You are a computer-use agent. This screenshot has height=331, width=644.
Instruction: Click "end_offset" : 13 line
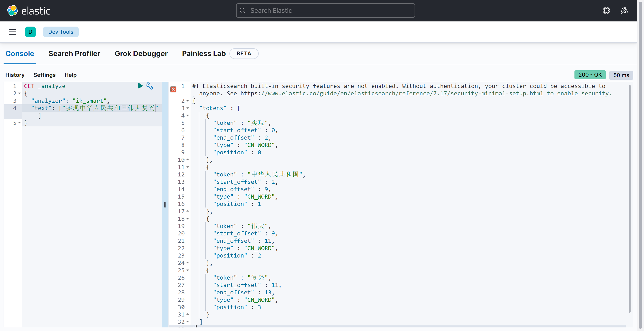pyautogui.click(x=244, y=292)
